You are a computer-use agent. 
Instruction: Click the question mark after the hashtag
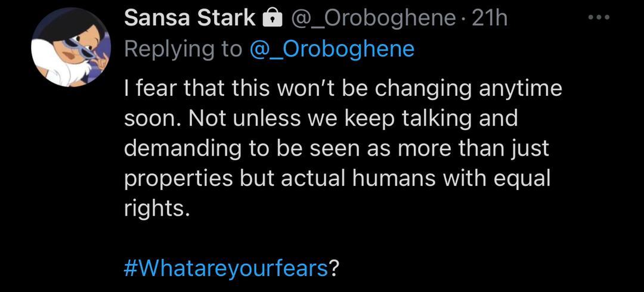coord(335,267)
